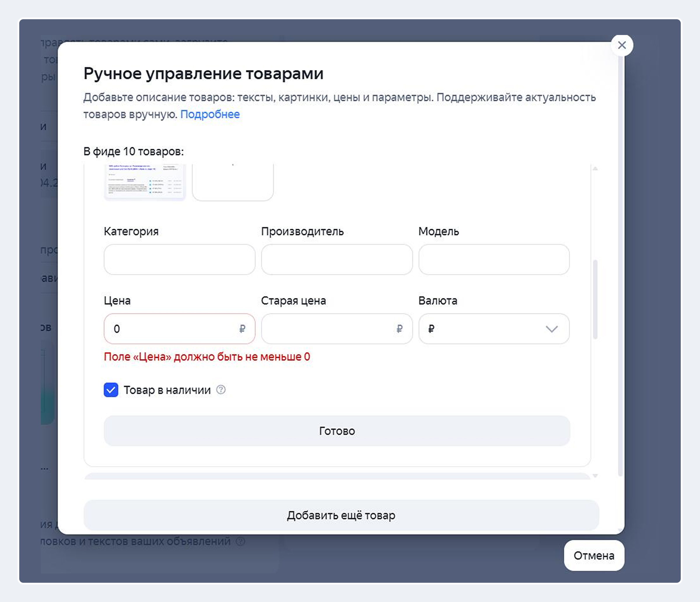Click the product list scrollbar thumb
The width and height of the screenshot is (700, 602).
pyautogui.click(x=595, y=299)
